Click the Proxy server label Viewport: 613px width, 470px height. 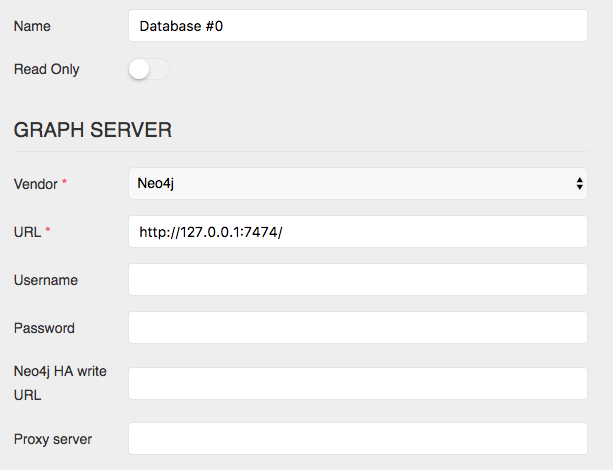[x=53, y=439]
